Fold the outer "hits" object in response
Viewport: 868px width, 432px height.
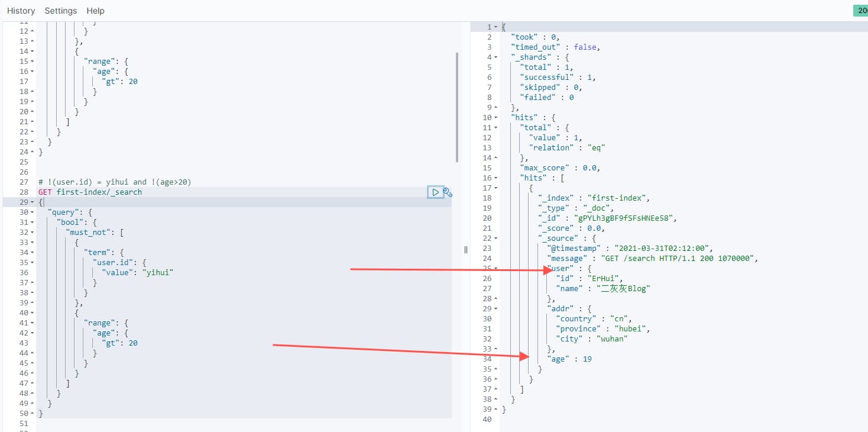497,118
